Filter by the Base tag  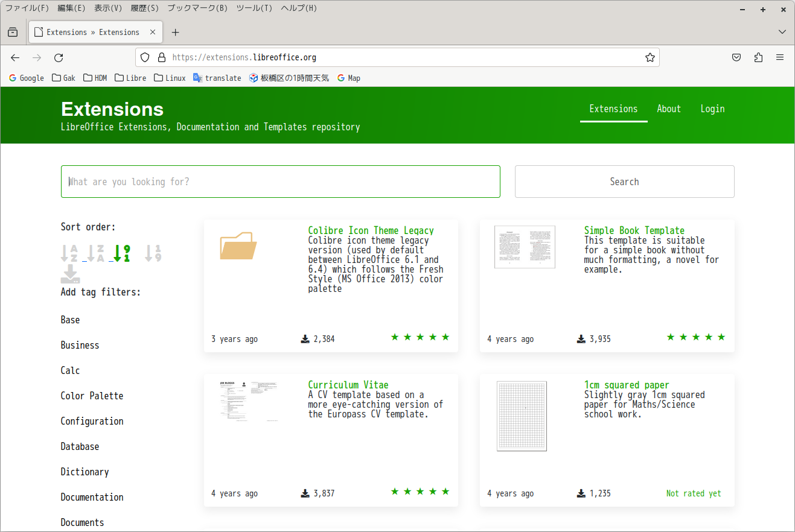tap(70, 320)
